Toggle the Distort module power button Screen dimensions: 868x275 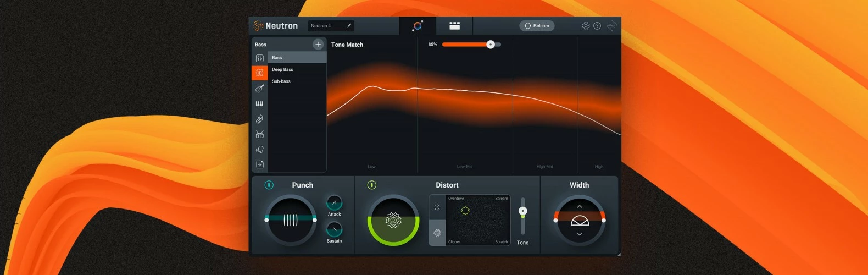click(371, 185)
